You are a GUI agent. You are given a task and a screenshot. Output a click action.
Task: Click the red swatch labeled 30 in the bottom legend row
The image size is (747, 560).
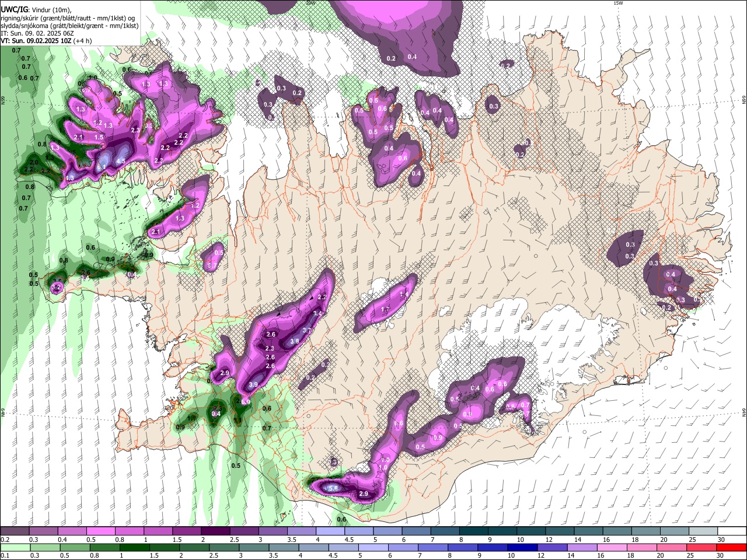731,547
